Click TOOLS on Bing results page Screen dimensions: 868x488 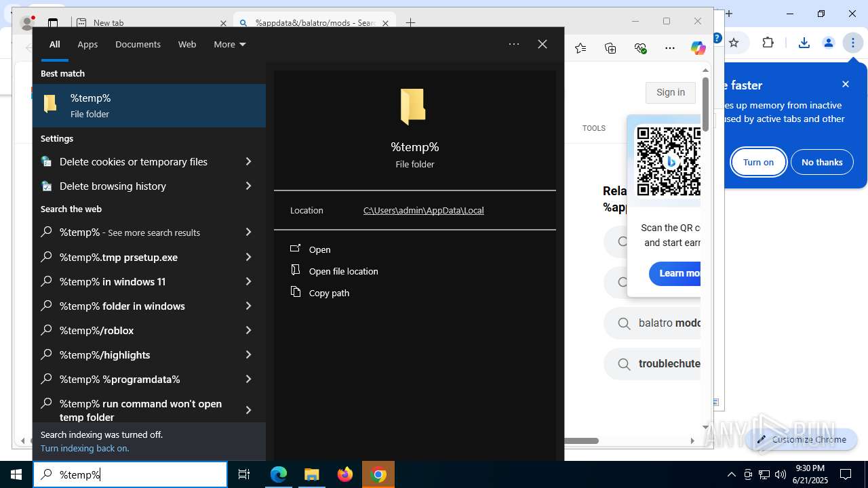click(594, 128)
